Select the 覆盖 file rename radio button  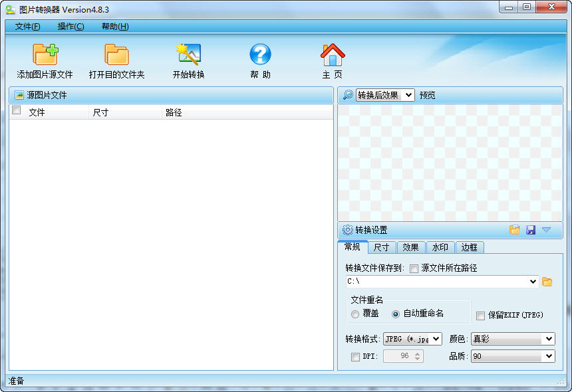(355, 314)
